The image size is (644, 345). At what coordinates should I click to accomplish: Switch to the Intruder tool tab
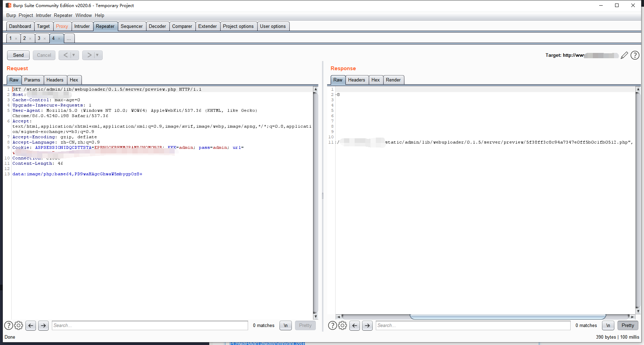pos(82,26)
